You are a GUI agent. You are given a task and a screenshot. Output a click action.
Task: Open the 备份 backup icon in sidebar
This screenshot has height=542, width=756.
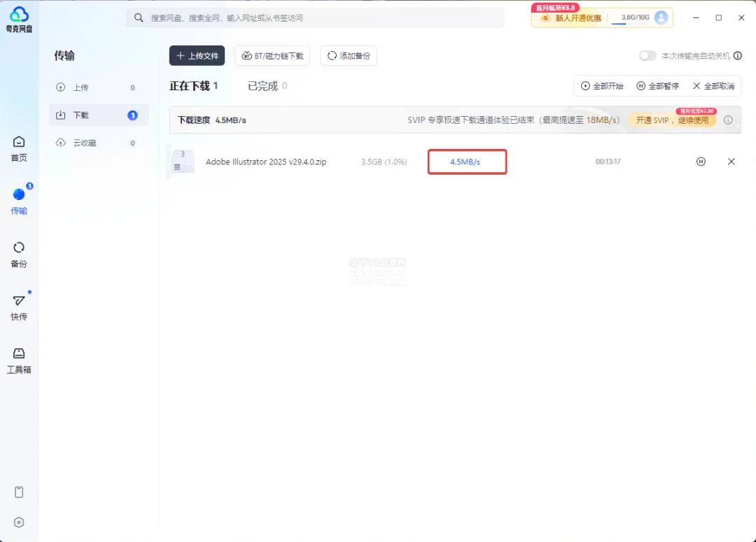pyautogui.click(x=19, y=255)
